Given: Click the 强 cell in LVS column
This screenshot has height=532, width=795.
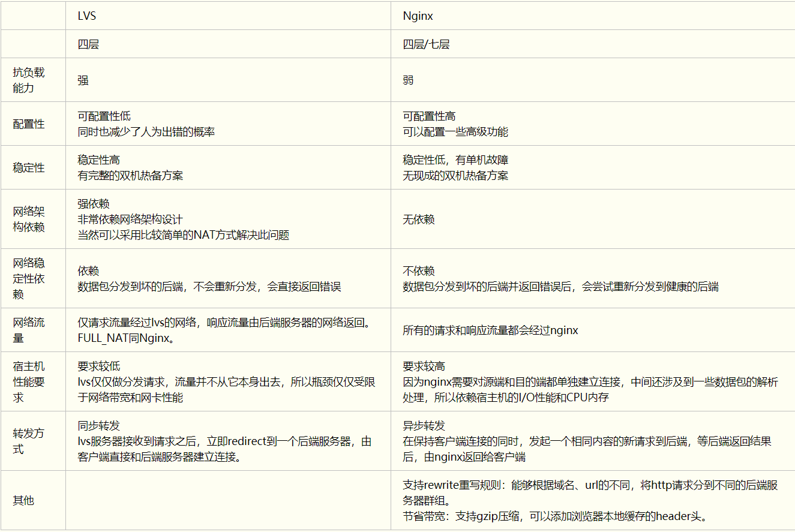Looking at the screenshot, I should (x=228, y=80).
